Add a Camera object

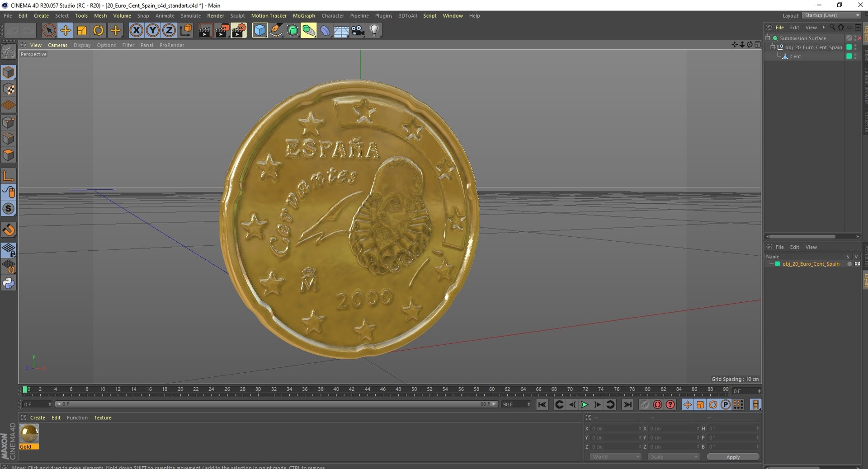pyautogui.click(x=358, y=30)
